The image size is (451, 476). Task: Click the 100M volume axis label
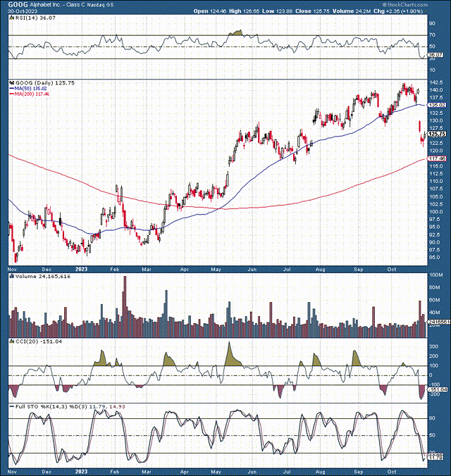[x=436, y=275]
